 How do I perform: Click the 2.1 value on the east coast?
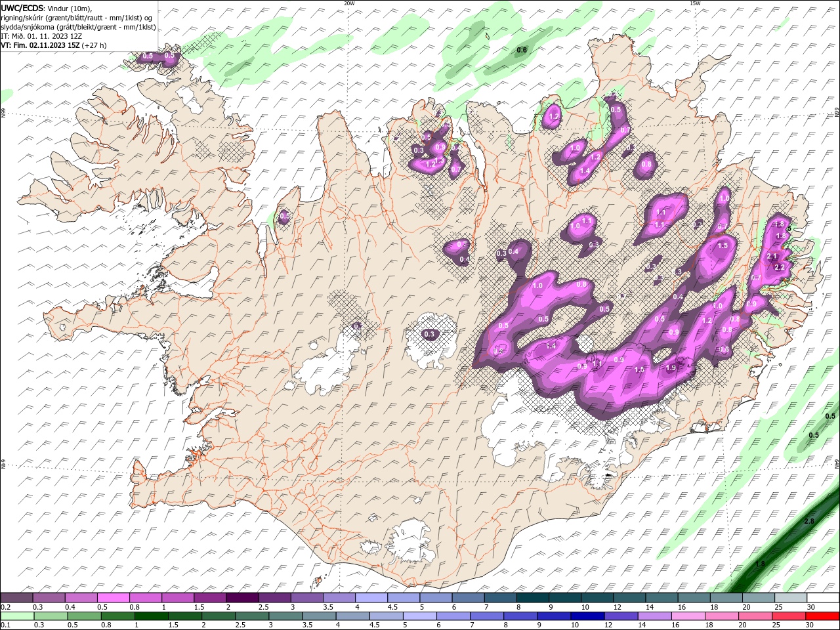tap(772, 257)
